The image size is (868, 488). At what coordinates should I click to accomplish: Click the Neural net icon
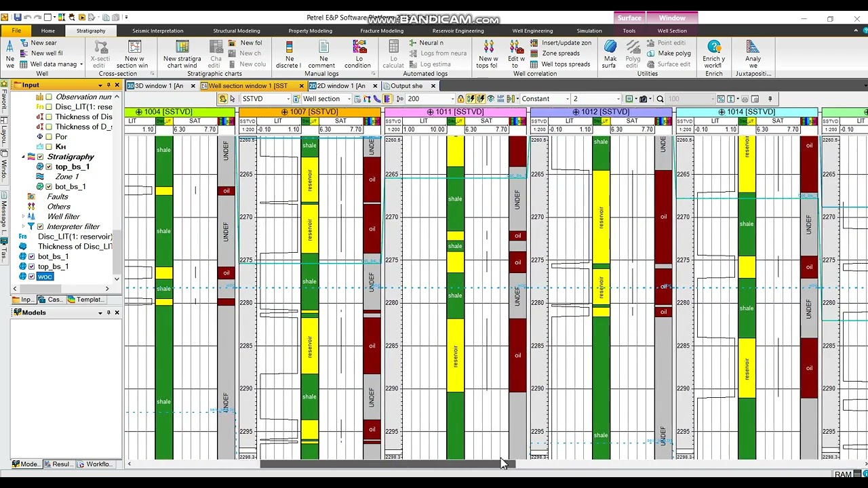(x=412, y=43)
